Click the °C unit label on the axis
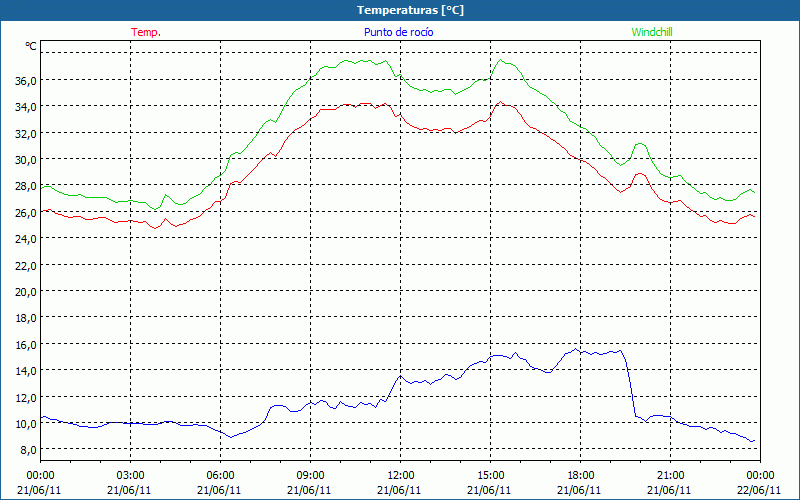 click(31, 46)
